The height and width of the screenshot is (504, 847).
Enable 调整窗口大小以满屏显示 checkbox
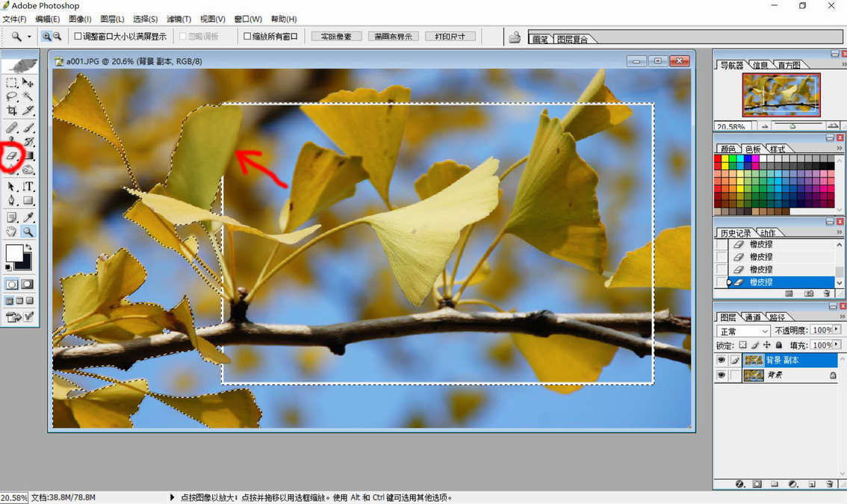click(x=78, y=36)
